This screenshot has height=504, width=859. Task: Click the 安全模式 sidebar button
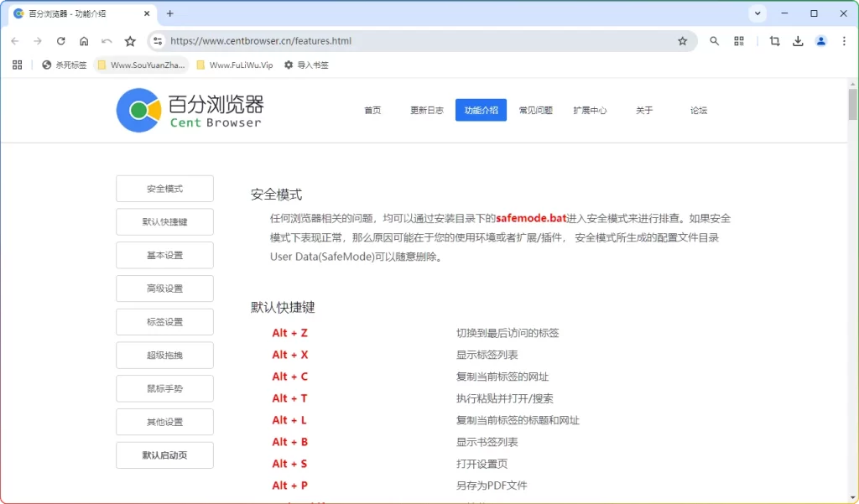165,189
